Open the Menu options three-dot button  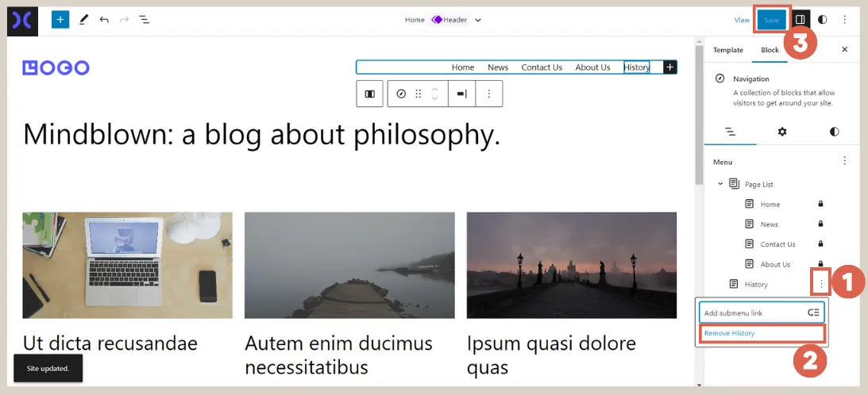pos(845,161)
